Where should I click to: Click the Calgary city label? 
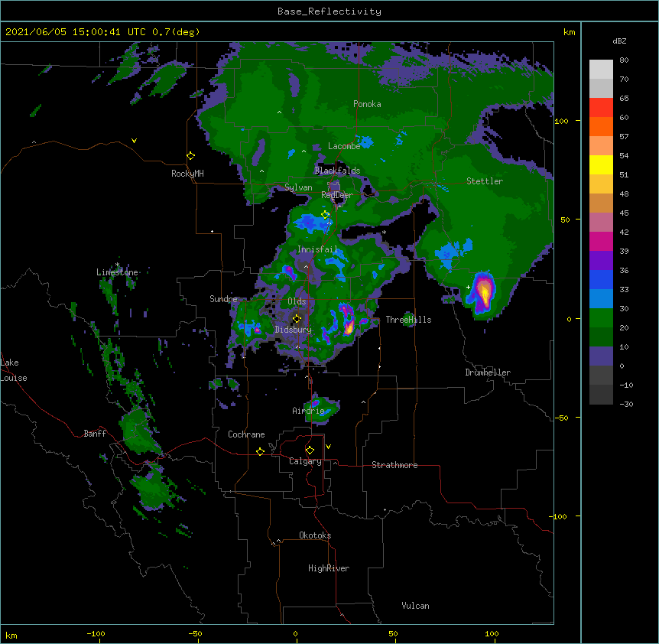coord(306,461)
